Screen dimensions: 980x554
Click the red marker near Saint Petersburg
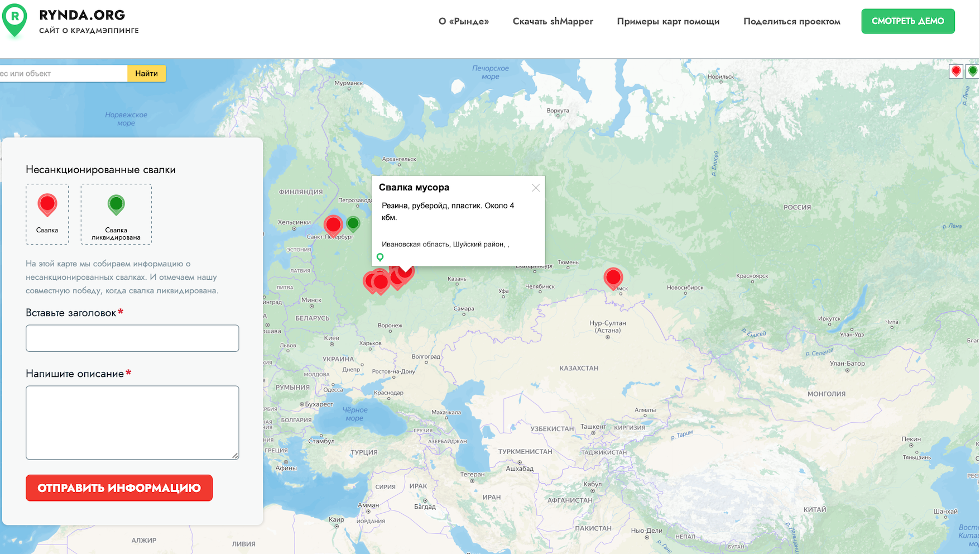tap(333, 225)
